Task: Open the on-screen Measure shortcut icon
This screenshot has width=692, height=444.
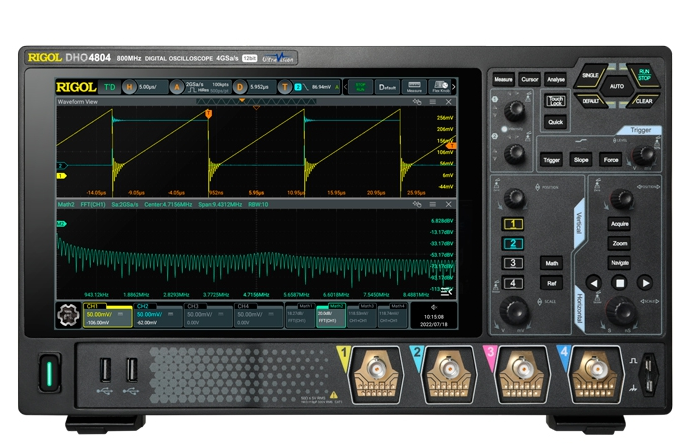Action: click(x=414, y=87)
